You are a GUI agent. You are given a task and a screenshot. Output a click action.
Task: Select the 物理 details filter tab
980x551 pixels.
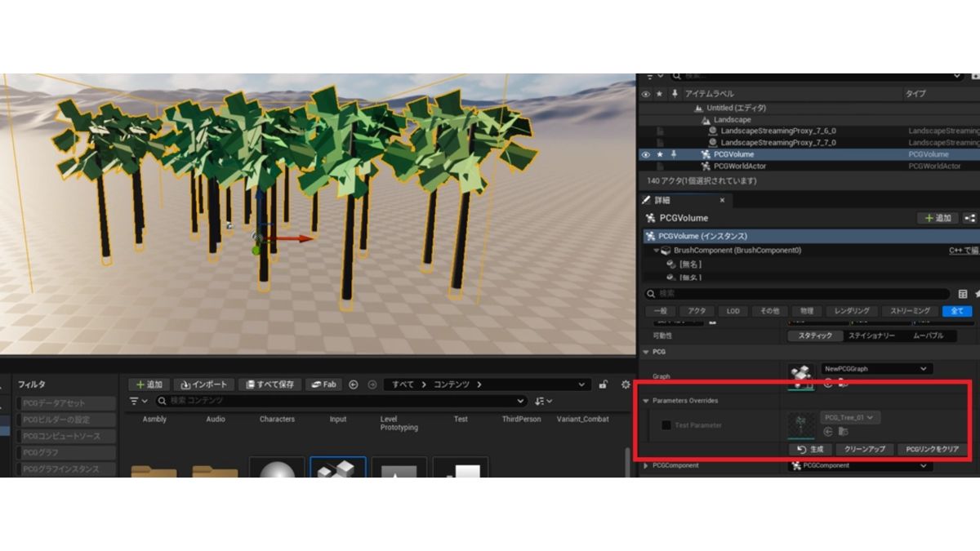(805, 311)
